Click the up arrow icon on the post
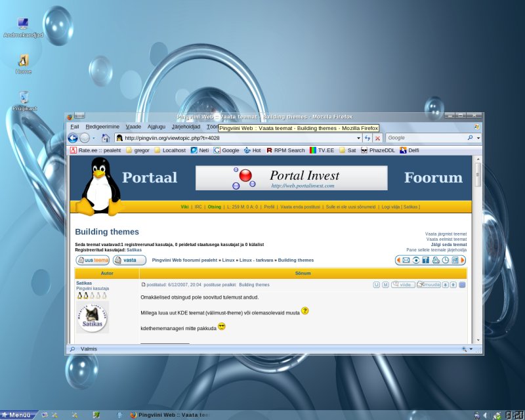525x420 pixels. tap(453, 285)
